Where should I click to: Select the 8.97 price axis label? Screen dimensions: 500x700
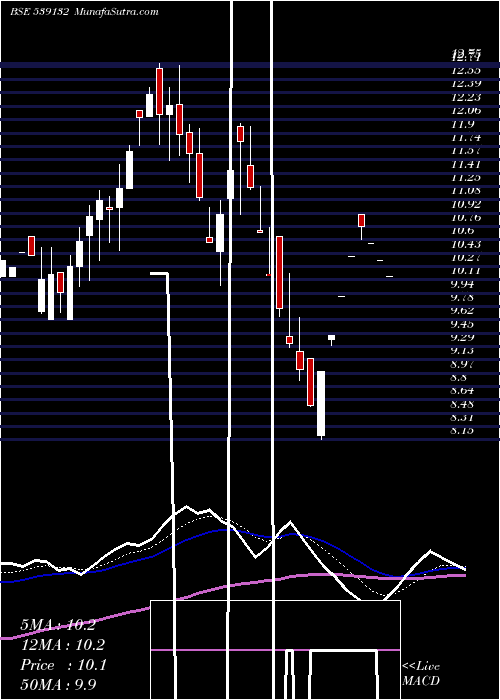[462, 364]
